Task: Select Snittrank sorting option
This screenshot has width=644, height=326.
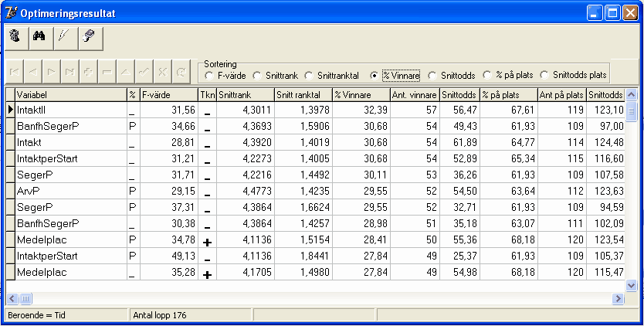Action: click(276, 76)
